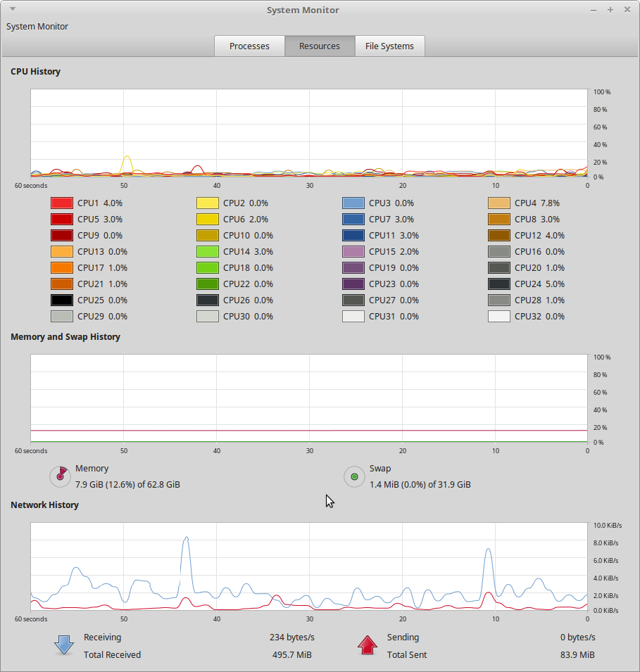Image resolution: width=640 pixels, height=672 pixels.
Task: Click the CPU1 color swatch
Action: coord(62,203)
